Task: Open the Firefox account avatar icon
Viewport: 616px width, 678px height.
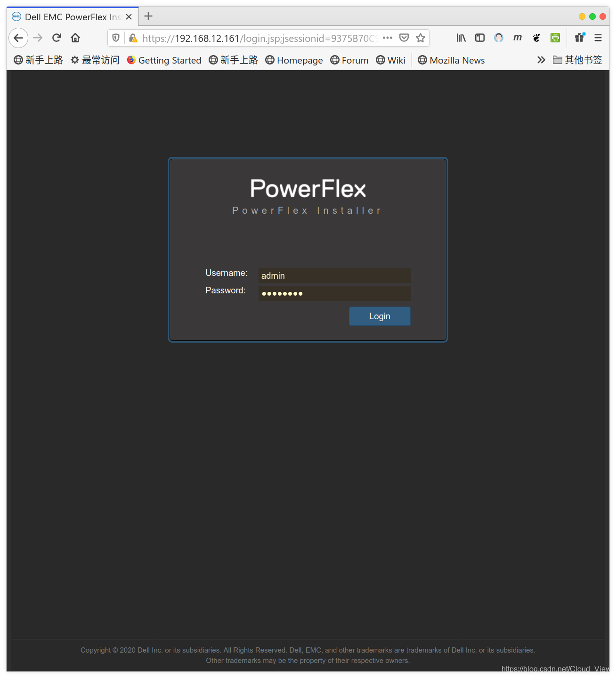Action: coord(499,38)
